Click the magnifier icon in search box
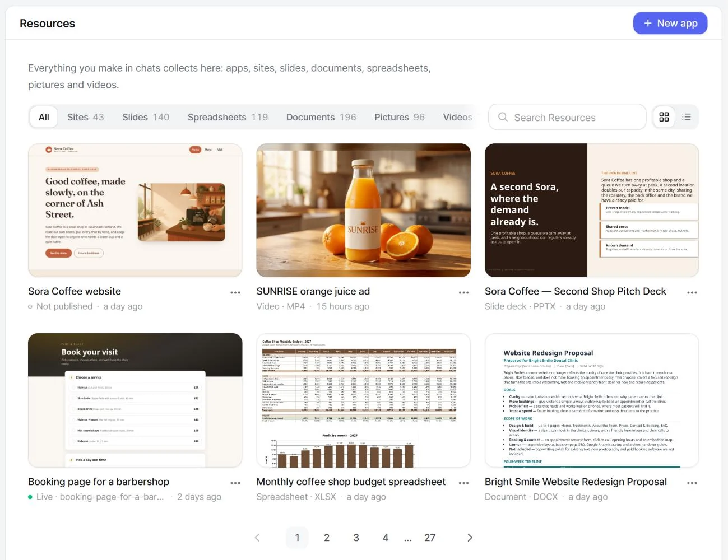Screen dimensions: 728x560 click(x=503, y=117)
